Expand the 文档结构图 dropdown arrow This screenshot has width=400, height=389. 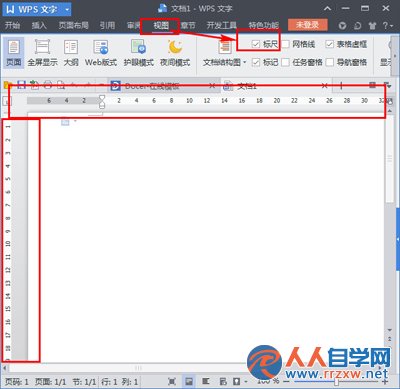click(x=245, y=62)
